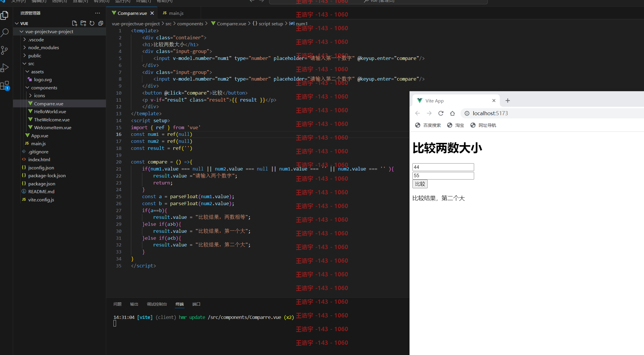Image resolution: width=644 pixels, height=355 pixels.
Task: Go forward in the browser
Action: click(x=429, y=113)
